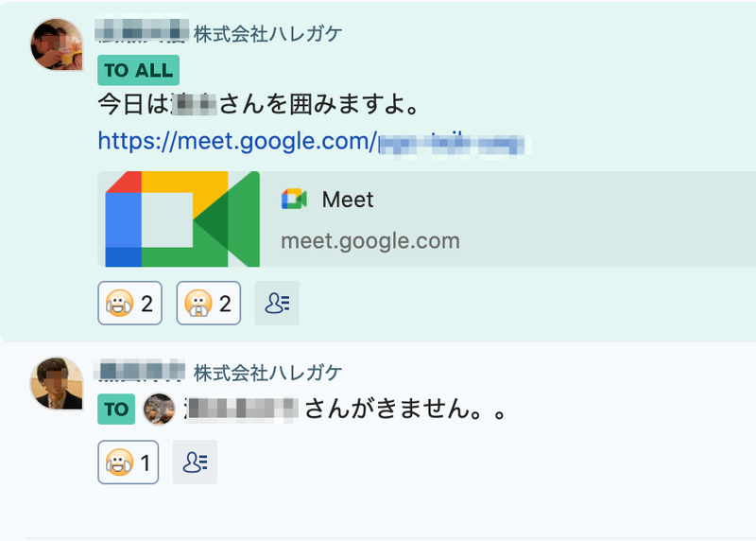Show reacted users list for second message
Image resolution: width=756 pixels, height=541 pixels.
[x=195, y=462]
